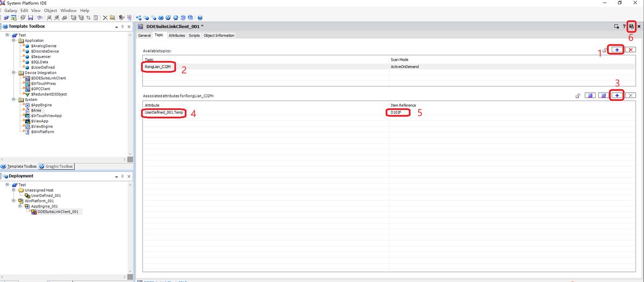Click the toolbar delete X icon

(105, 18)
